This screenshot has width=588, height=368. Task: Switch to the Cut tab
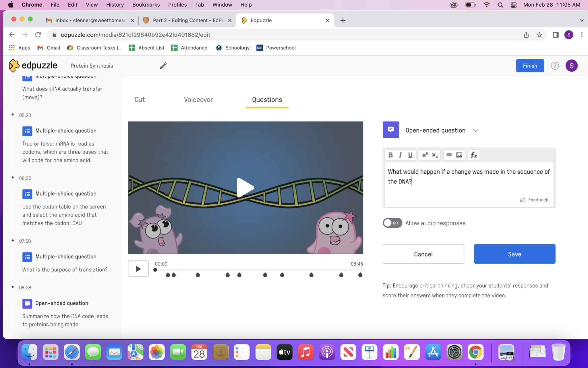140,100
